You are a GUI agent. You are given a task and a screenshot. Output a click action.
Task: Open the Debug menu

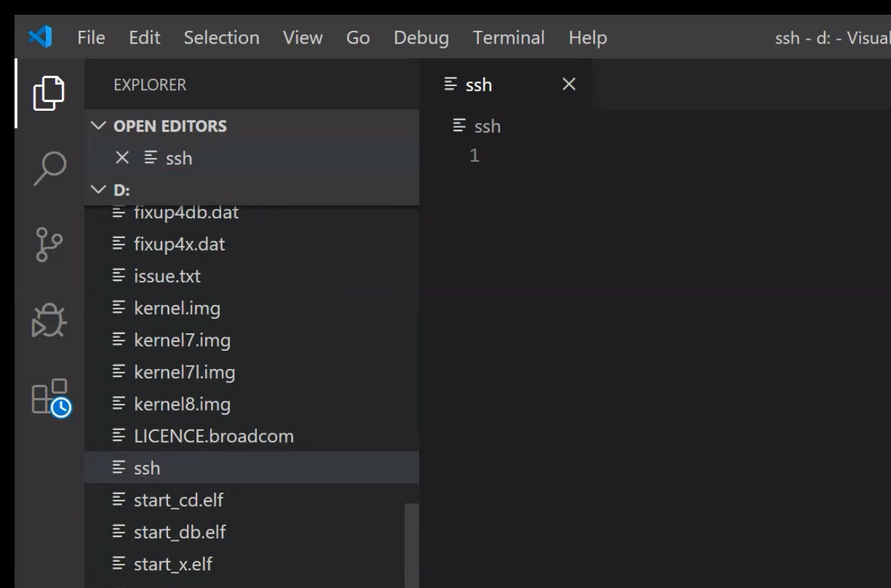[x=421, y=38]
